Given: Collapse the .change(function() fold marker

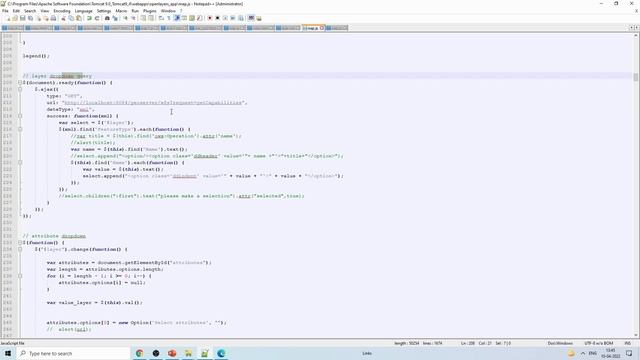Looking at the screenshot, I should (x=20, y=249).
